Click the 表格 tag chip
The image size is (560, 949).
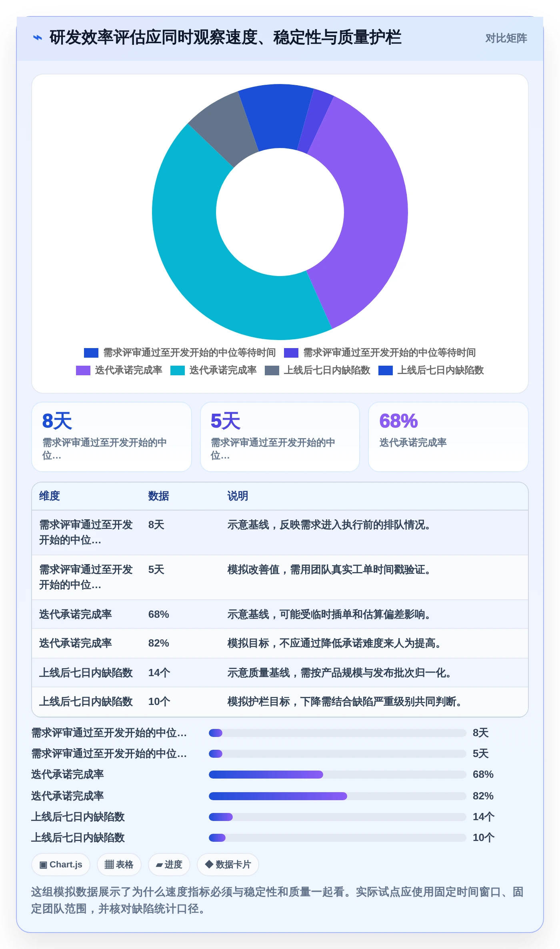[119, 865]
